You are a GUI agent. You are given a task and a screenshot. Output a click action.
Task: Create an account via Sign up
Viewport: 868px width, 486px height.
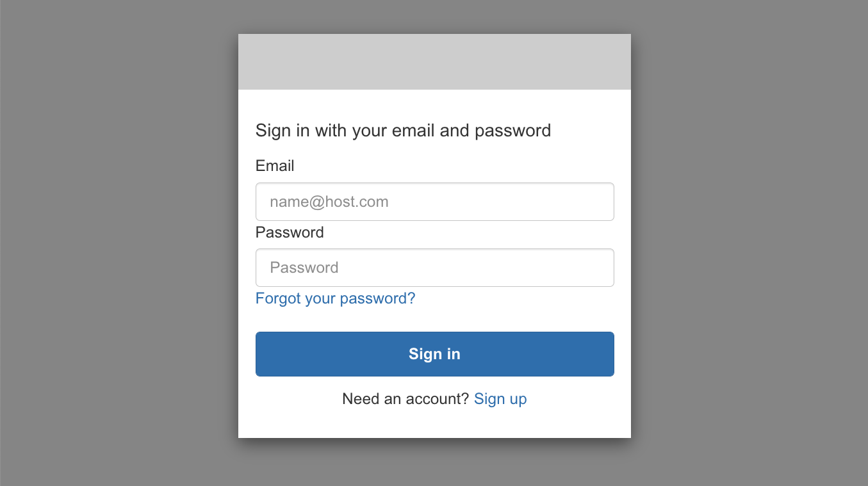pos(500,399)
